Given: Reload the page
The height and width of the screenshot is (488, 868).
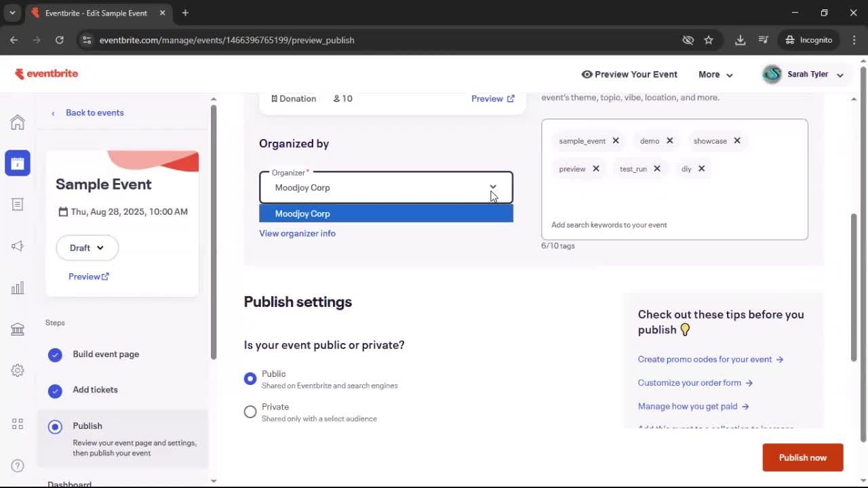Looking at the screenshot, I should [60, 40].
